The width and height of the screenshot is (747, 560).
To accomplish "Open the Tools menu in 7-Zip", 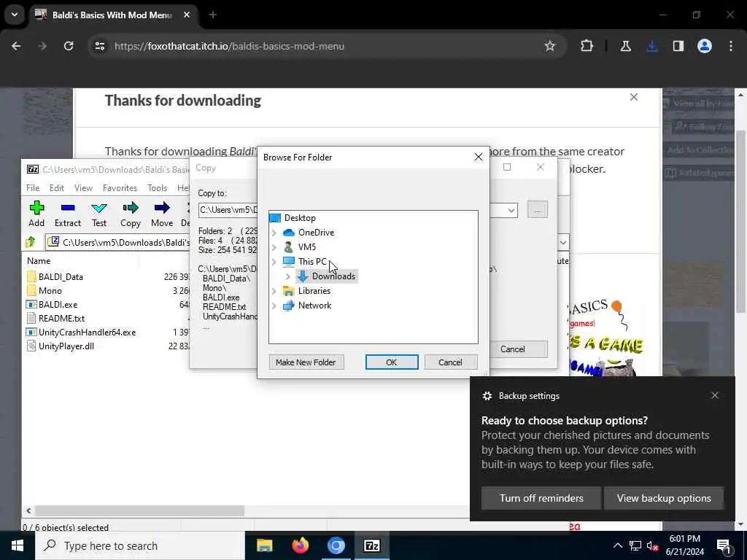I will [158, 187].
